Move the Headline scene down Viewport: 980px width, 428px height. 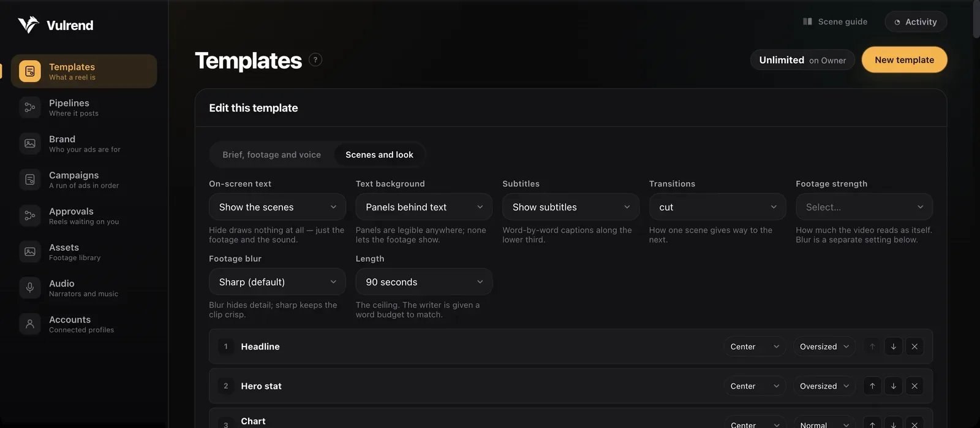pyautogui.click(x=894, y=346)
